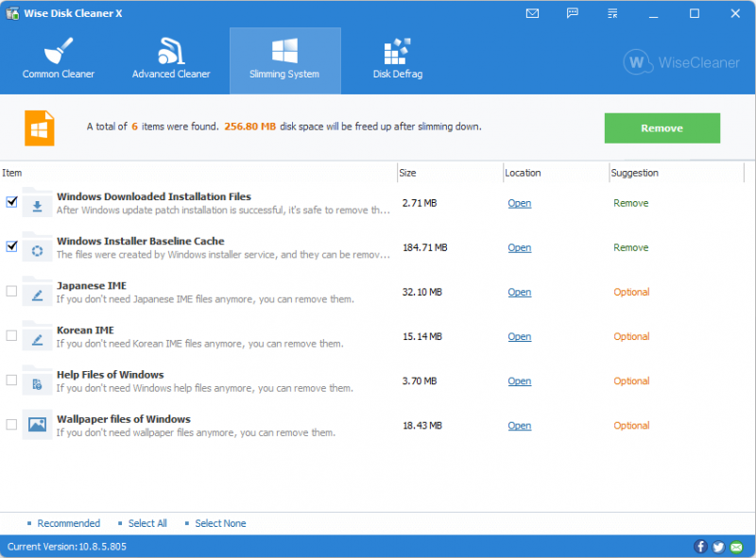The image size is (756, 558).
Task: Click the 256.80 MB freed space figure
Action: pos(250,127)
